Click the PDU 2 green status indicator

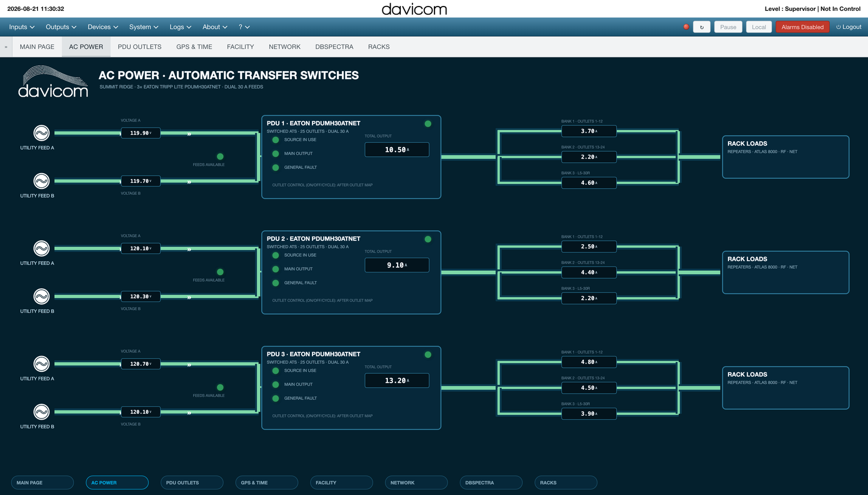coord(428,239)
